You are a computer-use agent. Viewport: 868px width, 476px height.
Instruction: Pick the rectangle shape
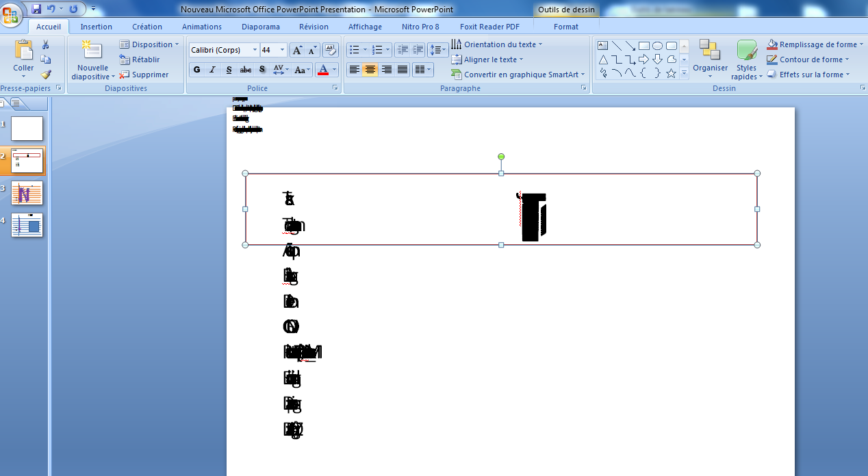click(644, 46)
